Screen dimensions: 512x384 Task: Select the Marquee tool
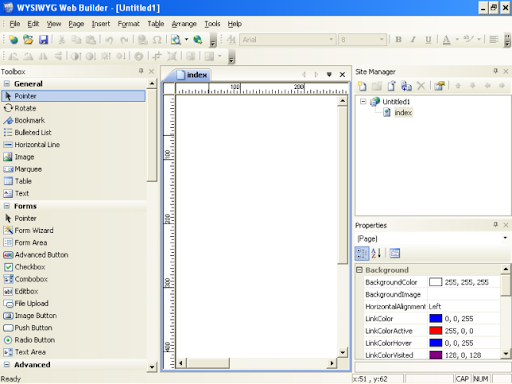tap(73, 169)
